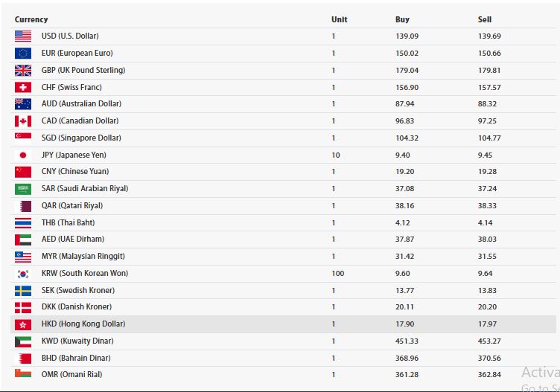This screenshot has width=560, height=392.
Task: Click the Unit column header
Action: click(340, 19)
